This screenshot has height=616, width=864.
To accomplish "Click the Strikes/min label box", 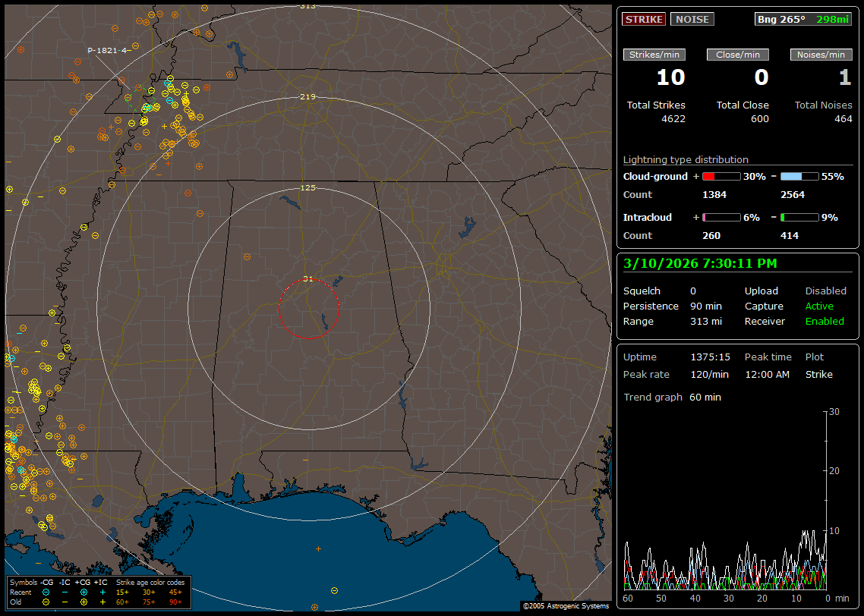I will click(654, 55).
